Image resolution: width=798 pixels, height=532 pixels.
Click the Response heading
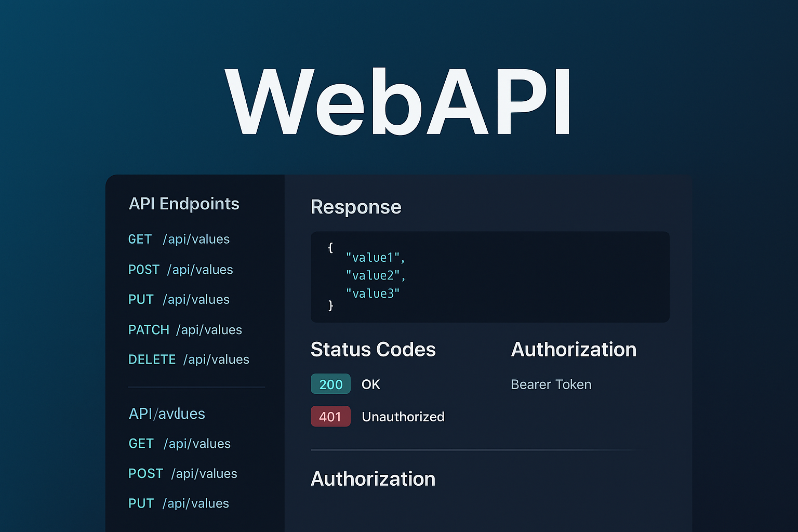click(356, 207)
